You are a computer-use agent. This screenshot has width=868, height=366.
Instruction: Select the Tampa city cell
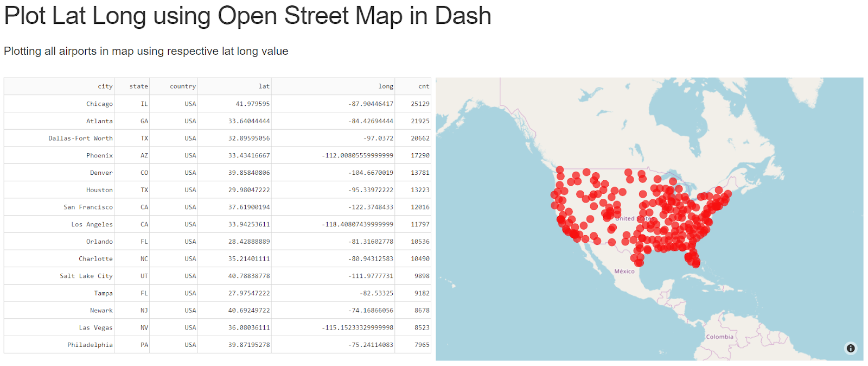(x=59, y=293)
